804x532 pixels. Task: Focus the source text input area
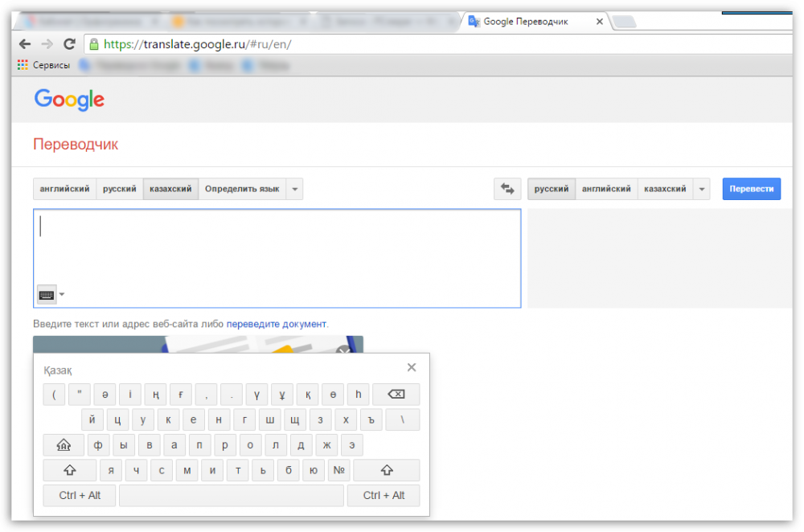pos(277,258)
